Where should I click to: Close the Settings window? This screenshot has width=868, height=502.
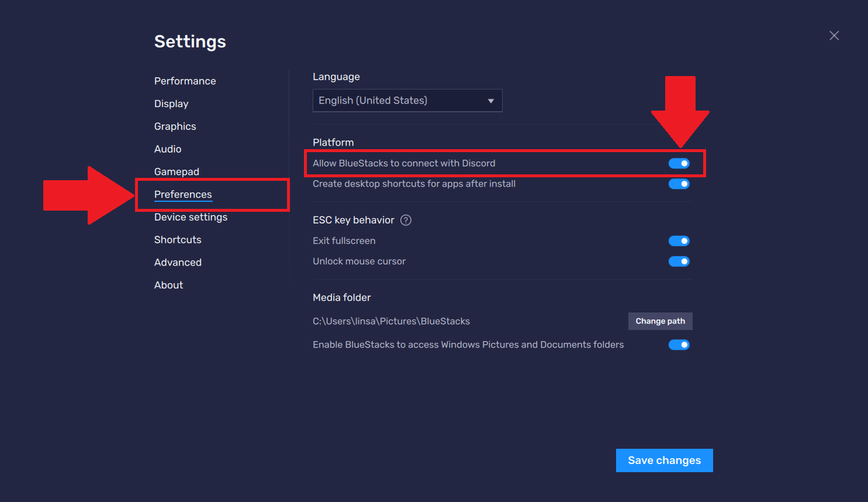click(x=834, y=36)
